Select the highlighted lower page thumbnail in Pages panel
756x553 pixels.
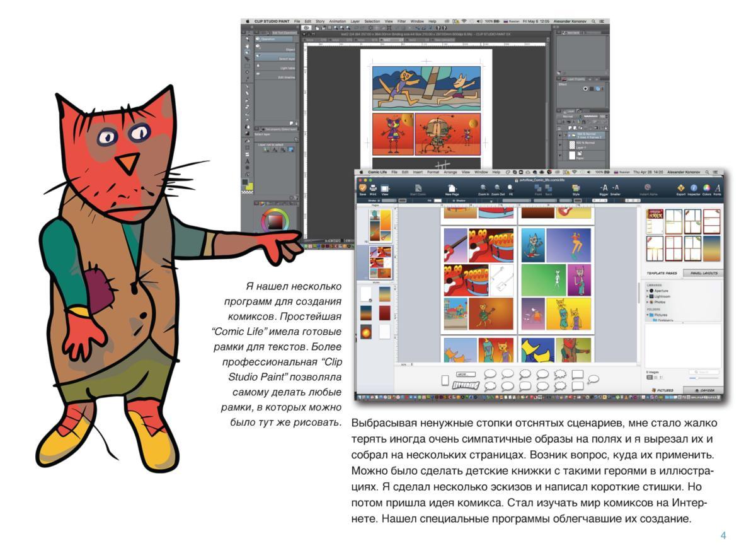coord(380,263)
